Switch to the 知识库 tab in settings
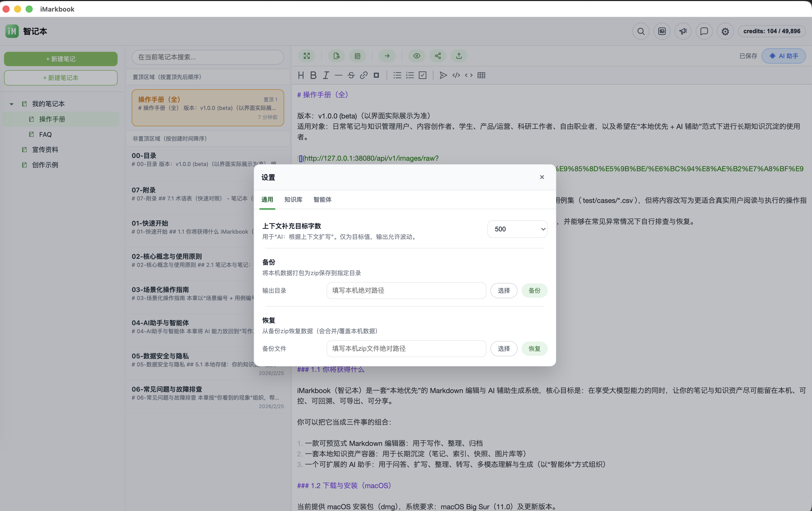Screen dimensions: 812x511 pyautogui.click(x=293, y=199)
